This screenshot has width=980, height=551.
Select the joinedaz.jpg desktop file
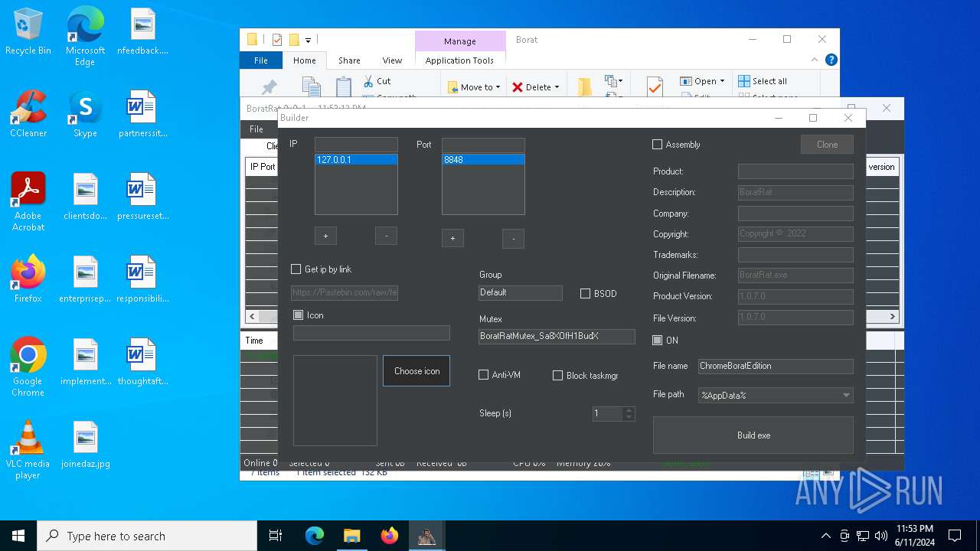[x=86, y=445]
